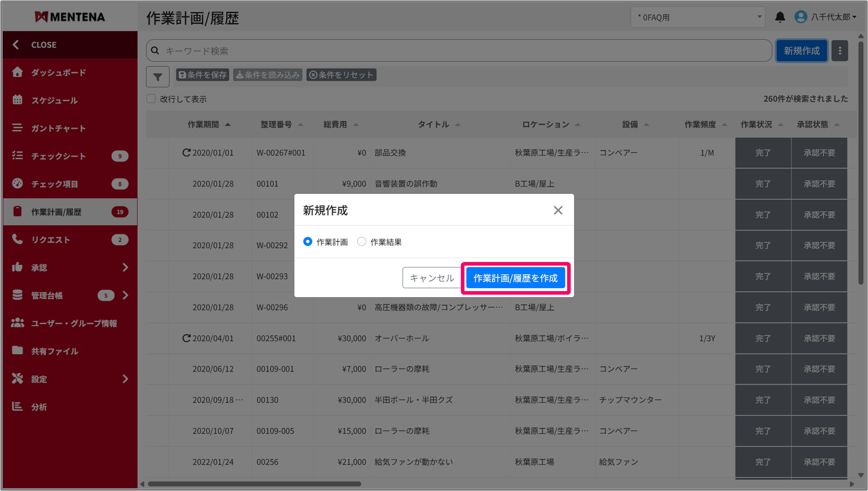Go to スケジュール calendar icon

pyautogui.click(x=18, y=100)
